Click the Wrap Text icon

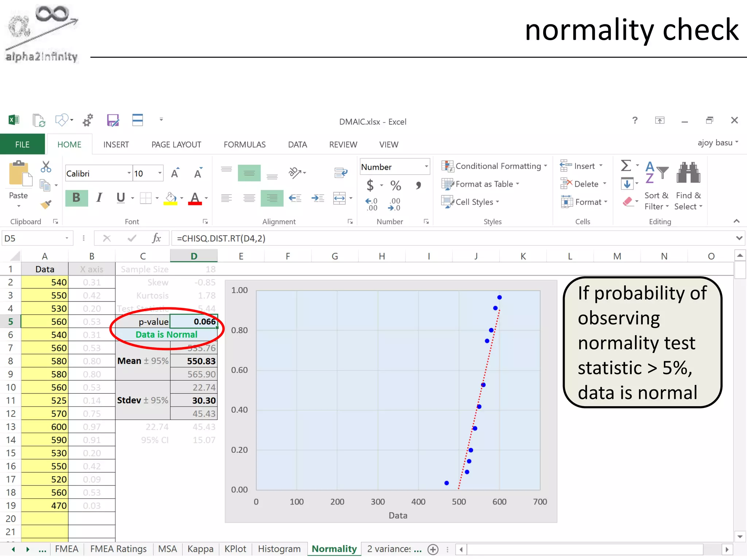coord(341,173)
